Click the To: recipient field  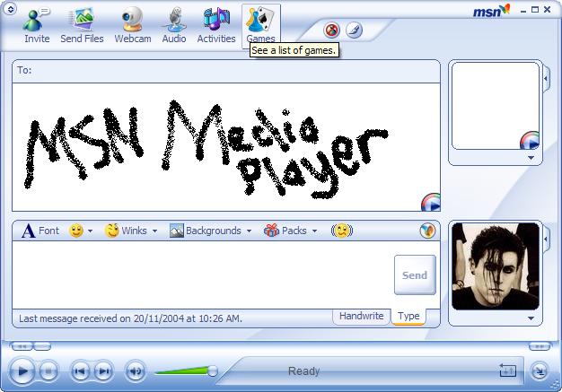click(x=226, y=71)
